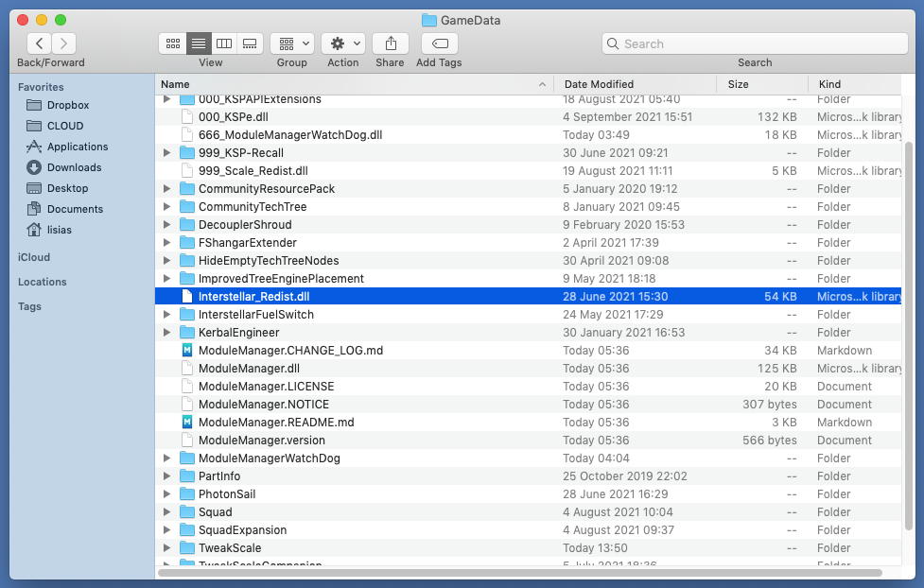This screenshot has width=924, height=588.
Task: Expand the 999_KSP-Recall folder
Action: (166, 152)
